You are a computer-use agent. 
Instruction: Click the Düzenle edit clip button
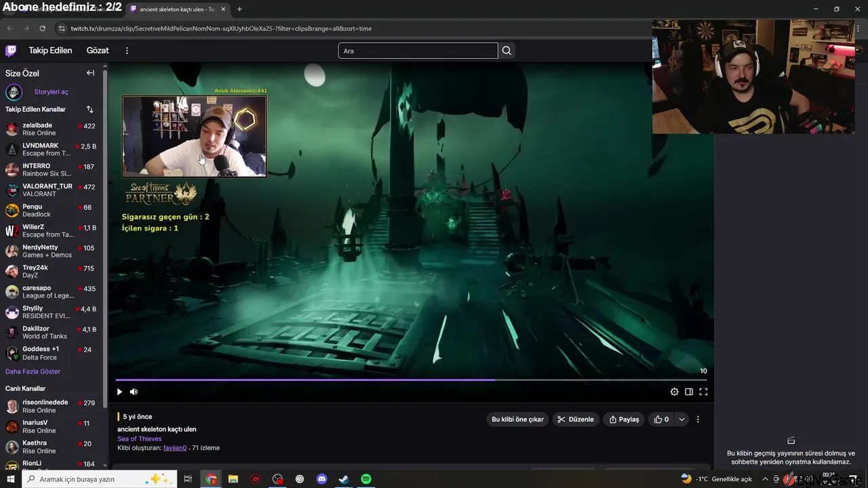click(575, 420)
